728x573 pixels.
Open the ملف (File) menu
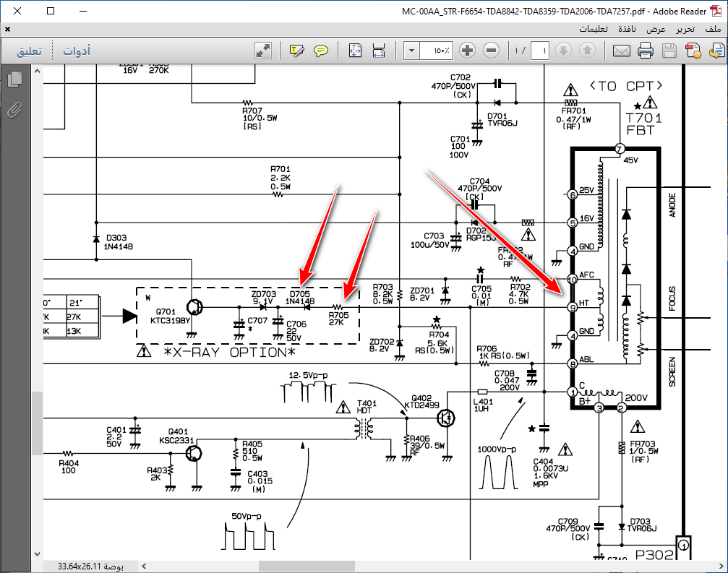[x=713, y=29]
